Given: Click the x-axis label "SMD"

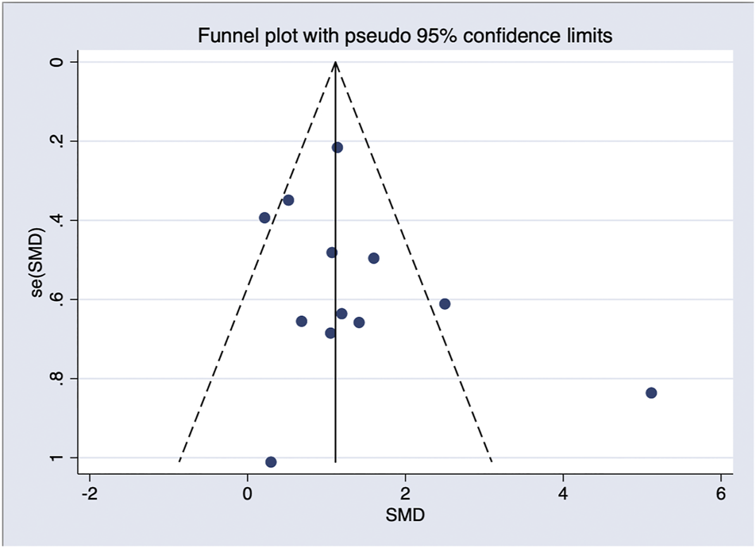Looking at the screenshot, I should click(405, 515).
